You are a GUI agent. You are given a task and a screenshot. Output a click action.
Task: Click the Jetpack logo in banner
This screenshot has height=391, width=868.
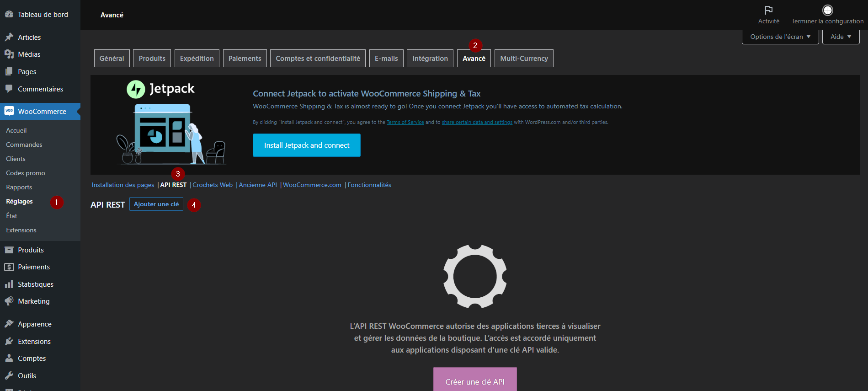click(x=160, y=89)
